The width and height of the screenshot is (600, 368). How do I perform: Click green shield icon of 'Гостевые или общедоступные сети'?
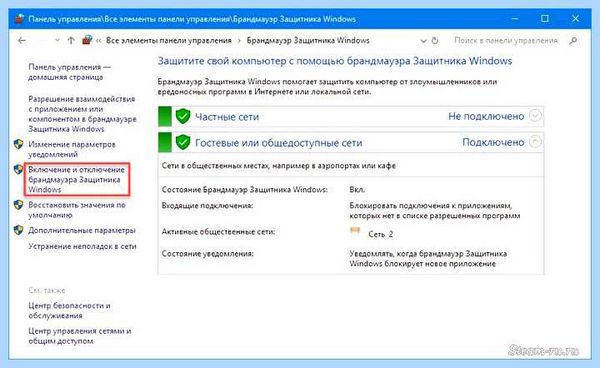click(x=183, y=142)
